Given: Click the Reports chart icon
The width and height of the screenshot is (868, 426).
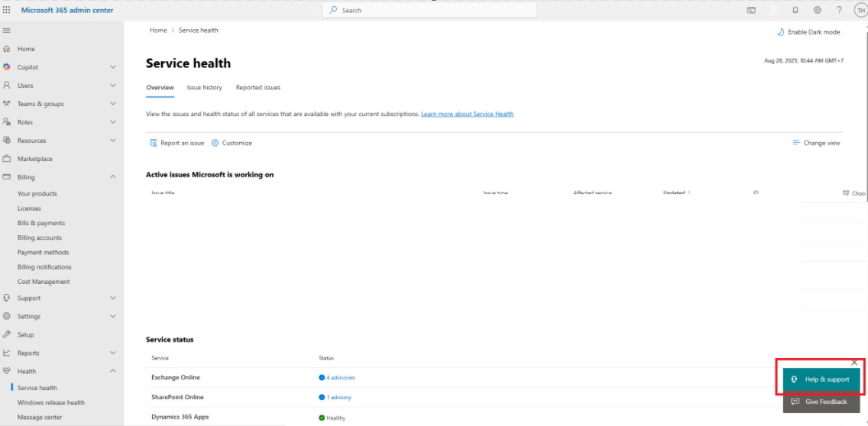Looking at the screenshot, I should point(7,353).
